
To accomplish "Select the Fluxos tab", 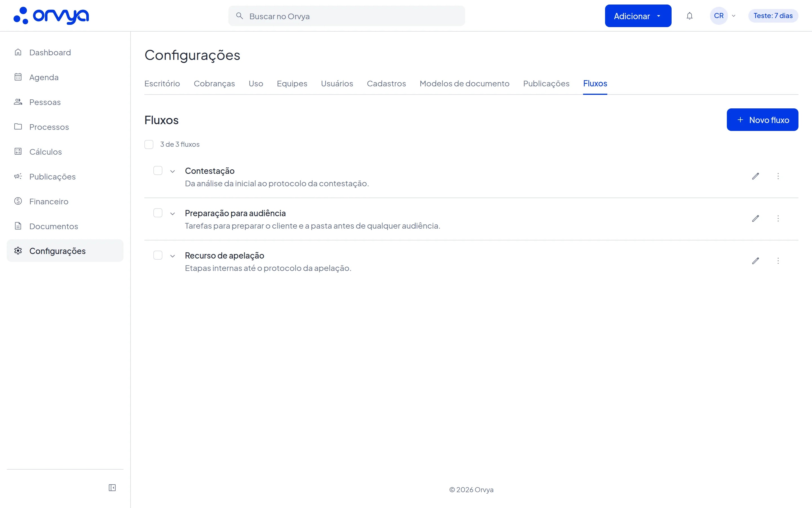I will pyautogui.click(x=595, y=83).
